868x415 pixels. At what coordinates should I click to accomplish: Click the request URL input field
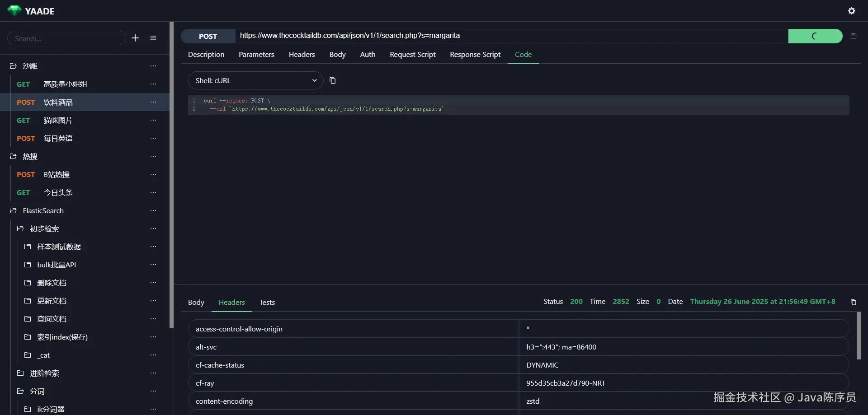(512, 36)
